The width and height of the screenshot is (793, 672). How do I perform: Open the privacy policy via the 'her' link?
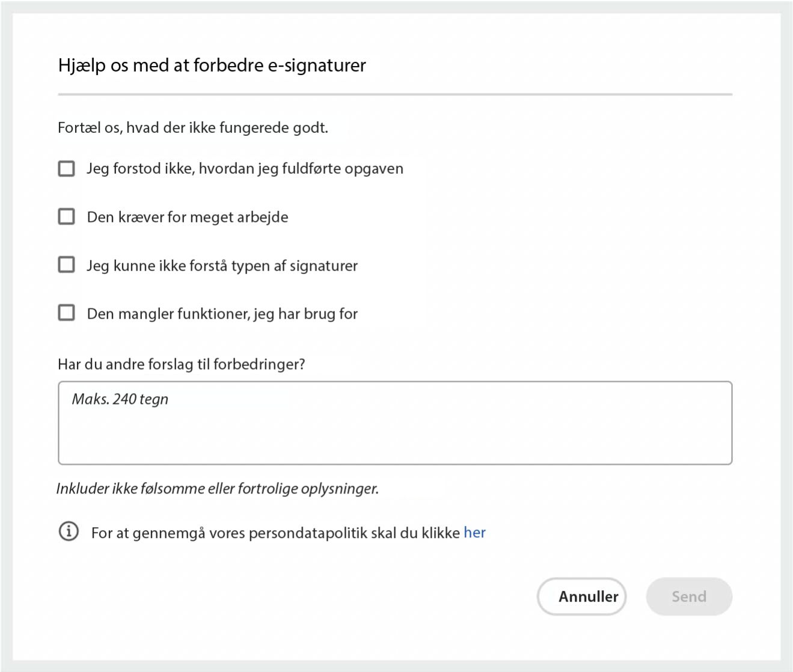476,532
